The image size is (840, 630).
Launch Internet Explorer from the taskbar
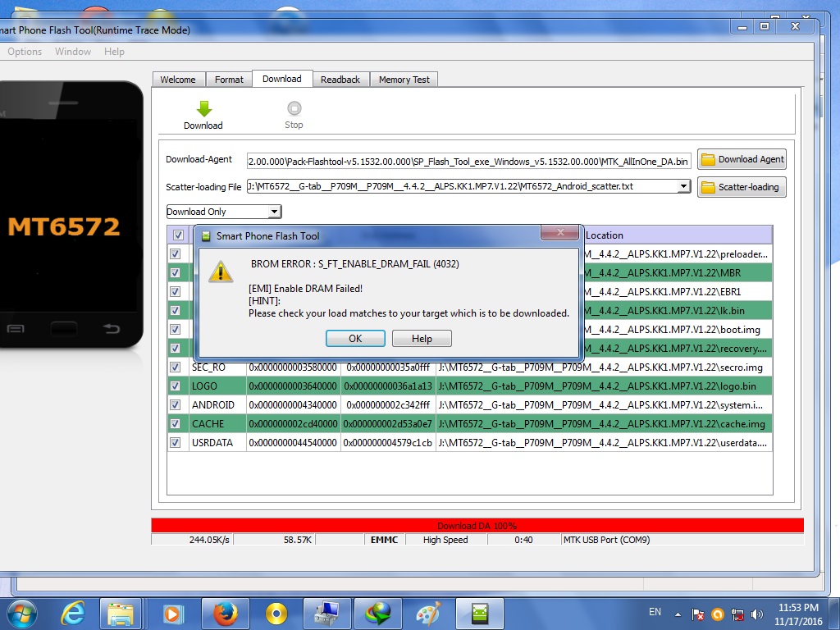click(73, 614)
